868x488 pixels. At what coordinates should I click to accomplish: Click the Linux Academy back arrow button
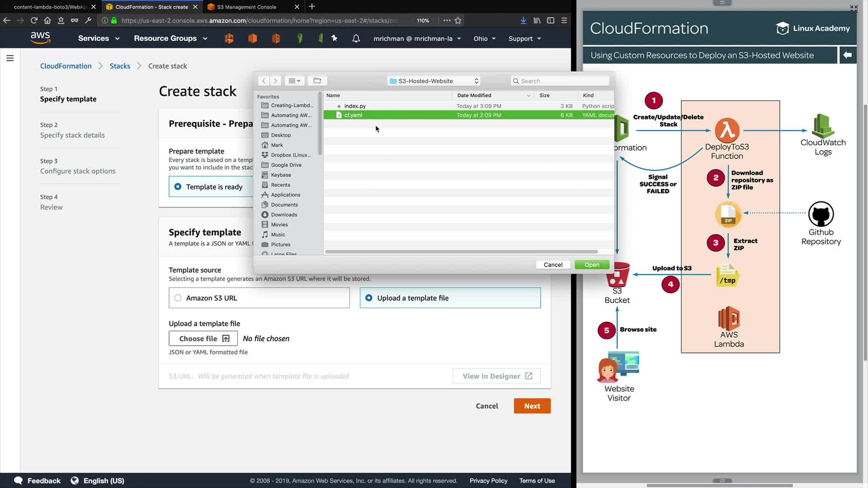847,55
